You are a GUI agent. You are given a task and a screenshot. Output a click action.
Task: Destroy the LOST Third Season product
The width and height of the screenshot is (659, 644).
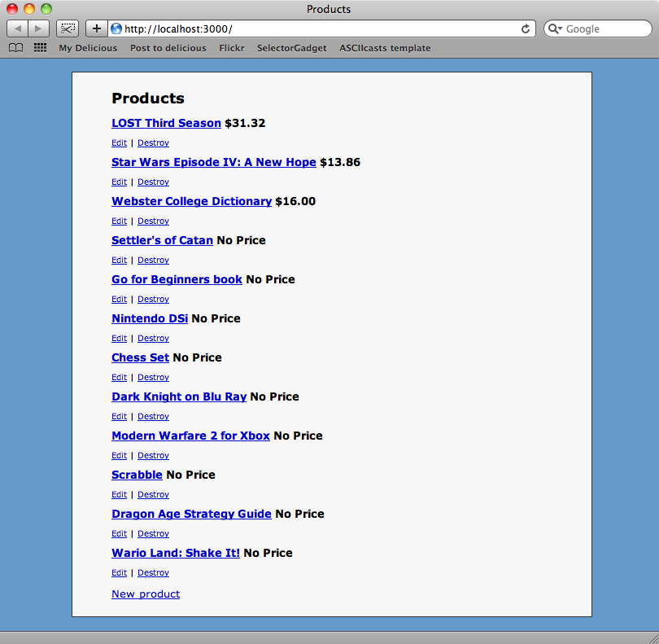tap(154, 143)
